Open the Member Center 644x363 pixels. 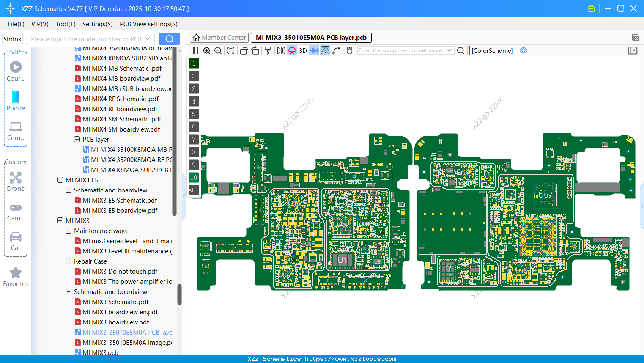(219, 38)
